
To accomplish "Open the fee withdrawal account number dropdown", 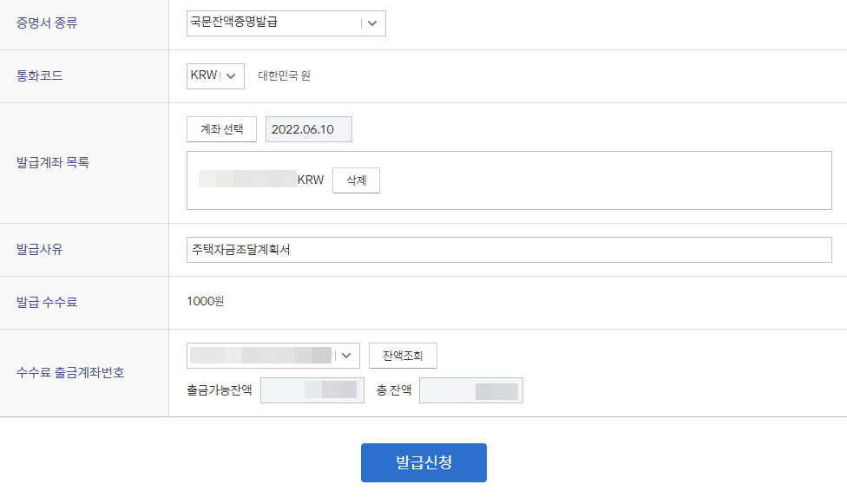I will tap(272, 356).
